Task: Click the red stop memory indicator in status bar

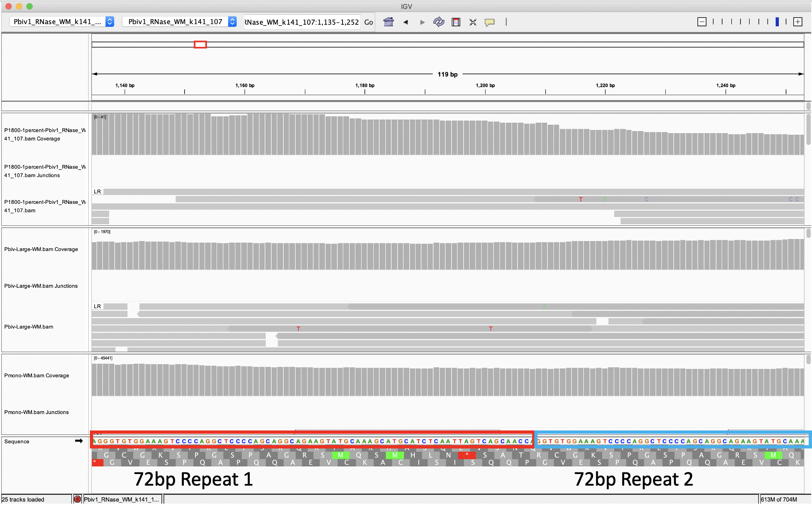Action: pos(78,499)
